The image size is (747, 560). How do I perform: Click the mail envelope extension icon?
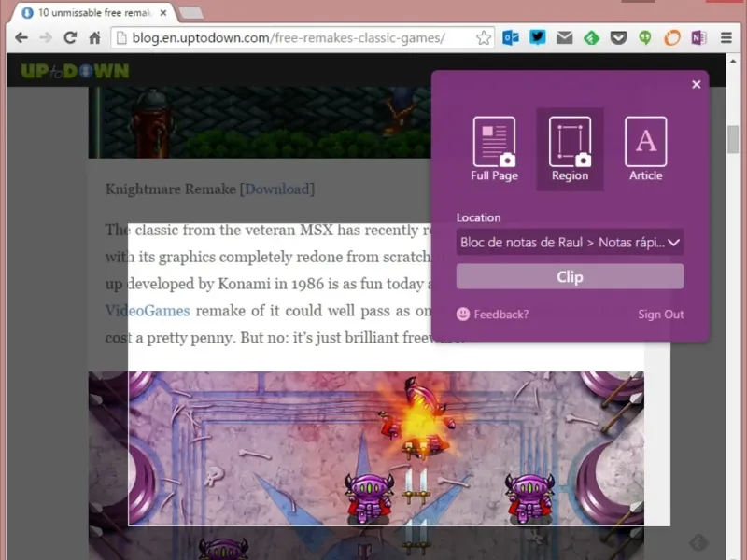tap(565, 37)
